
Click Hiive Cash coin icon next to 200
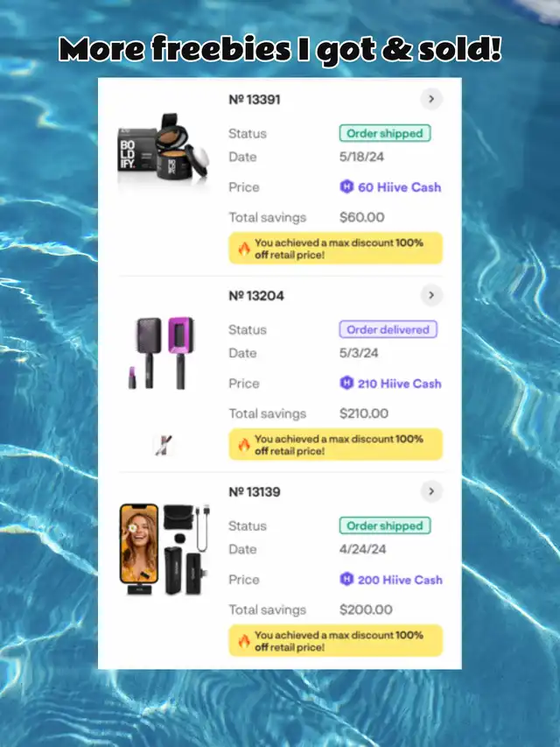[x=346, y=579]
